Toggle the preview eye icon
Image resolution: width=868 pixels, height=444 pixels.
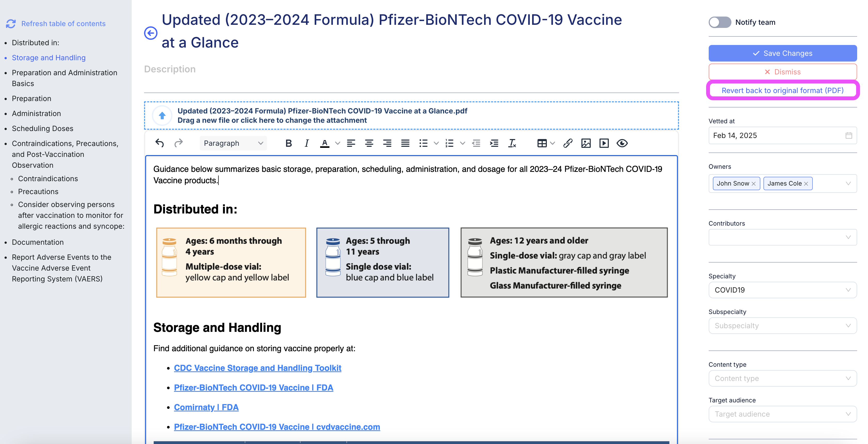tap(622, 143)
